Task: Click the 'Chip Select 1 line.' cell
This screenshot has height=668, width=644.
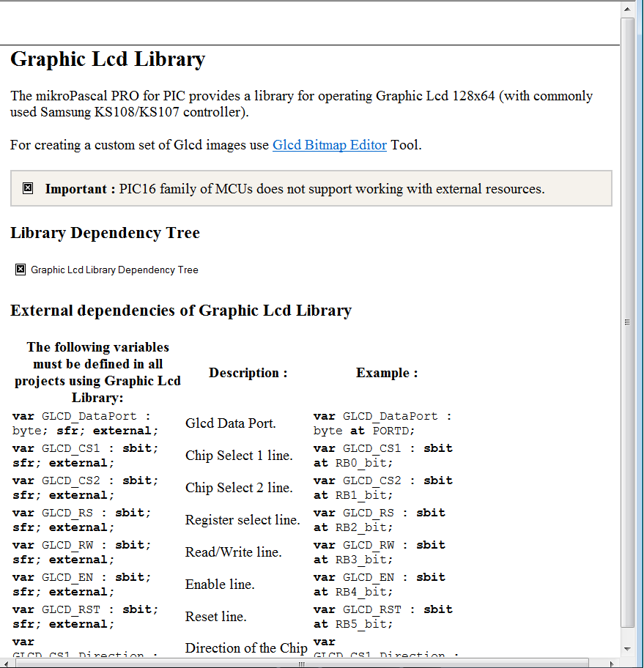Action: (x=239, y=456)
